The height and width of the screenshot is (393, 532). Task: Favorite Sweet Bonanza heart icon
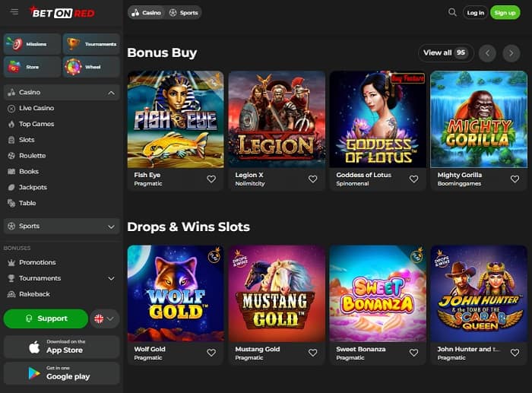click(x=413, y=353)
